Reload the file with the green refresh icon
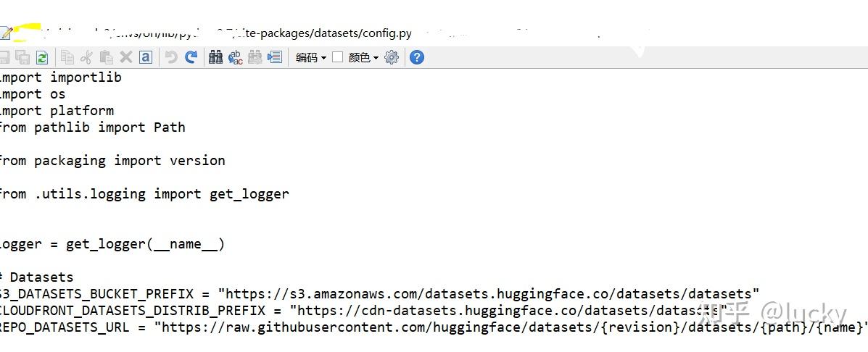Screen dimensions: 868x352 [x=42, y=57]
